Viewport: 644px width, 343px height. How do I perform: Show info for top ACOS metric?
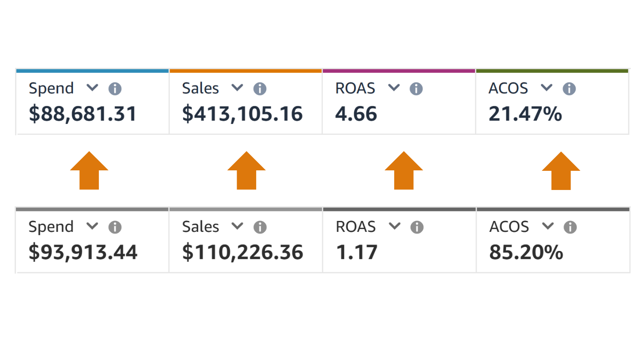(x=569, y=88)
